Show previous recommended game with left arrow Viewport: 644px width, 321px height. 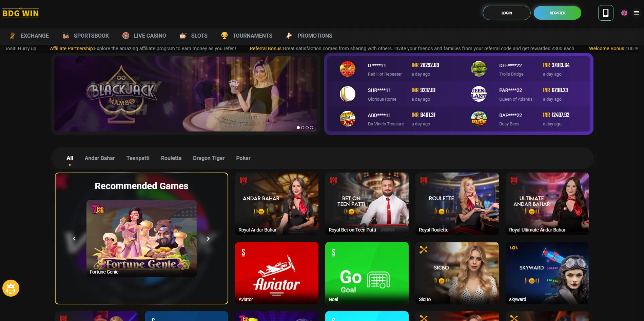(74, 239)
